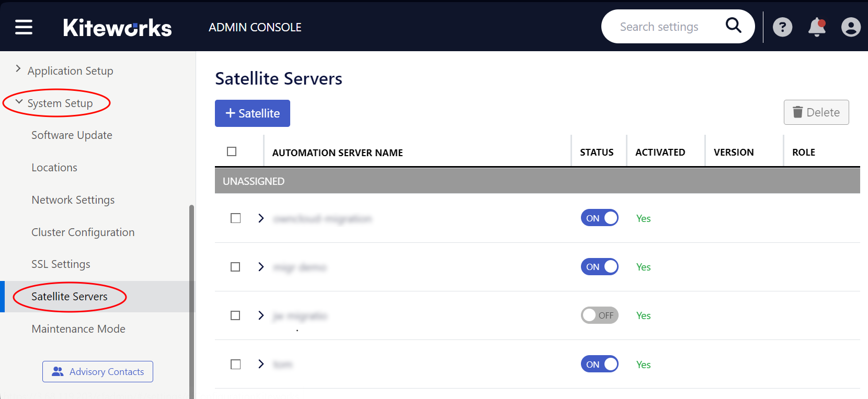Tick checkbox of fourth server row
This screenshot has width=868, height=399.
236,364
